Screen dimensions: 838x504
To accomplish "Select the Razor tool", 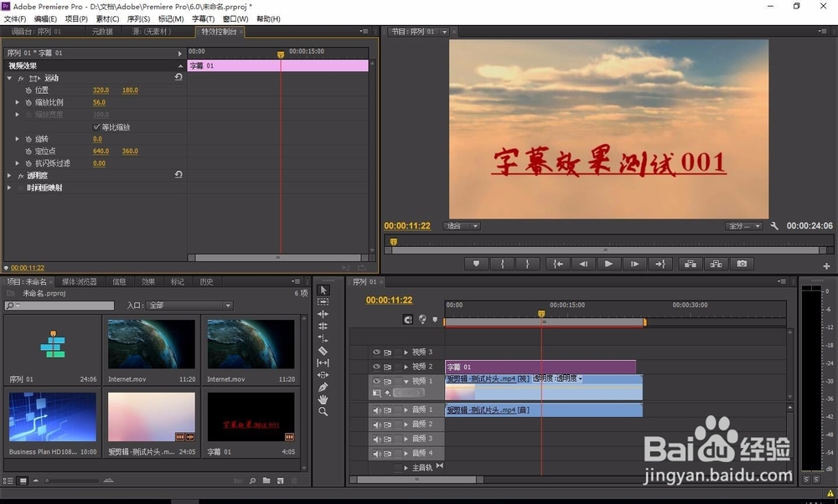I will (x=323, y=351).
